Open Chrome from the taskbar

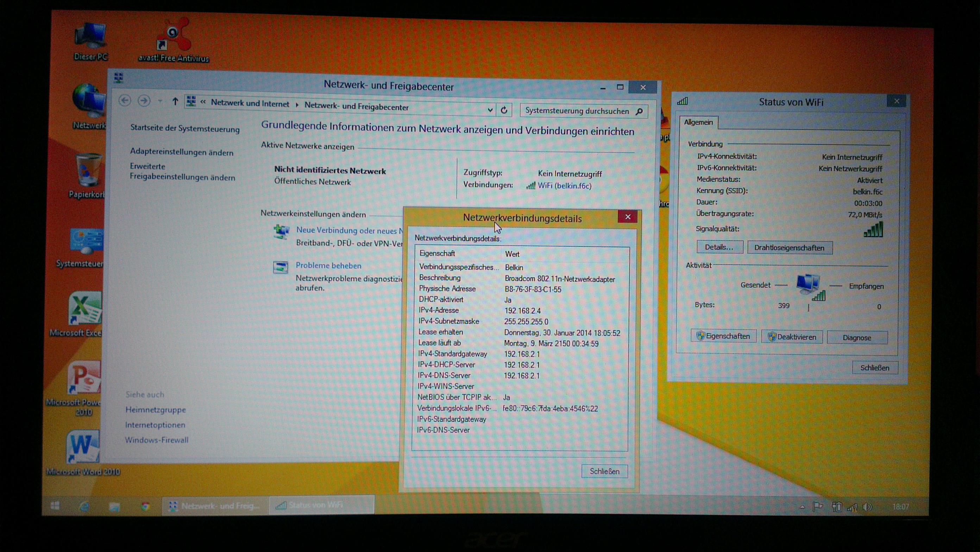[145, 506]
